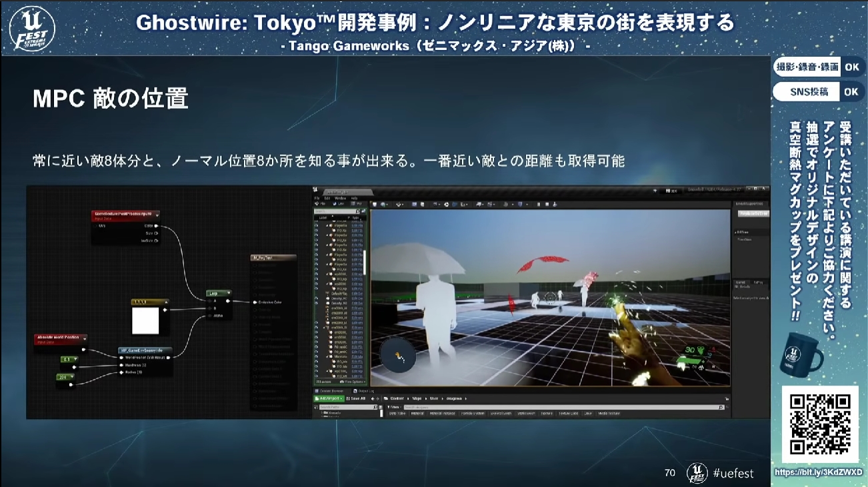This screenshot has width=868, height=487.
Task: Open the Marketplace toolbar icon
Action: tap(422, 204)
